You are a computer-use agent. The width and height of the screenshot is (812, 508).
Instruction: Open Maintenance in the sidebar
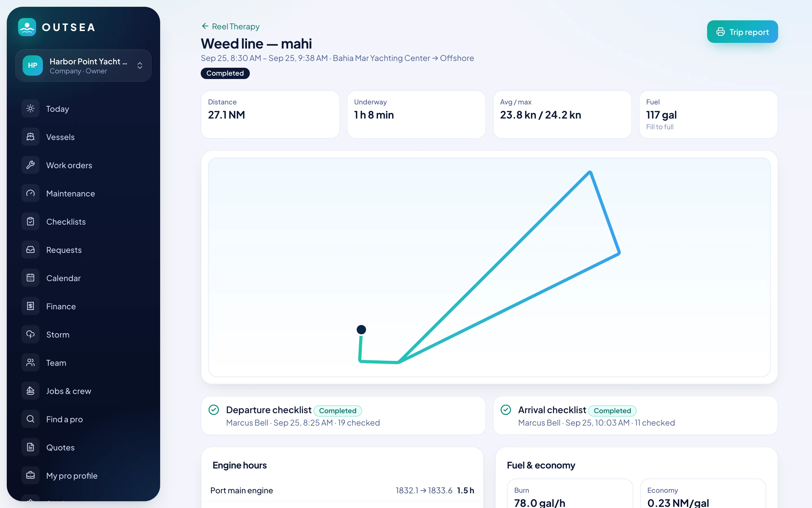83,193
